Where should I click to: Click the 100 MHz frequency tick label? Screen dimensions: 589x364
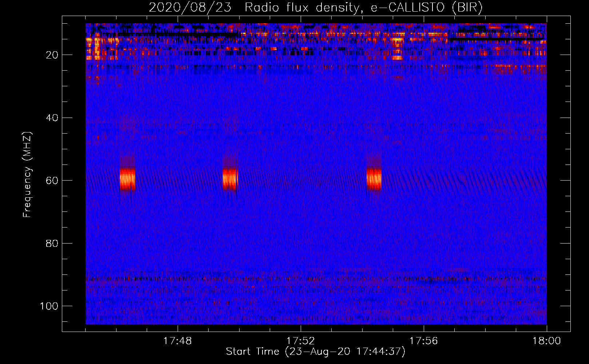49,306
